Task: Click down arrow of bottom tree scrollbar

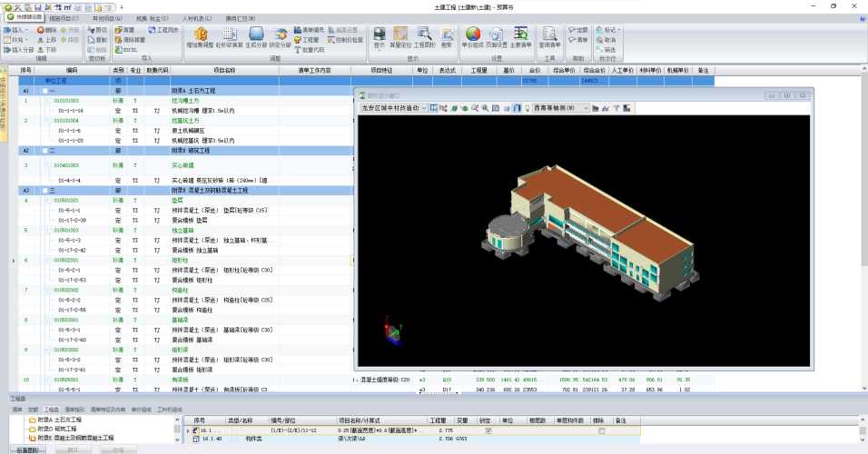Action: tap(177, 439)
